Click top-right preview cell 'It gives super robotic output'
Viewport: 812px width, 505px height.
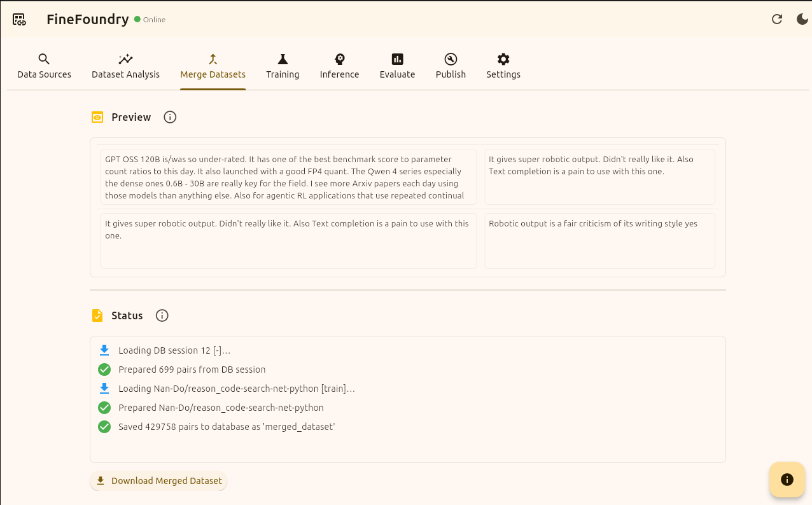600,177
